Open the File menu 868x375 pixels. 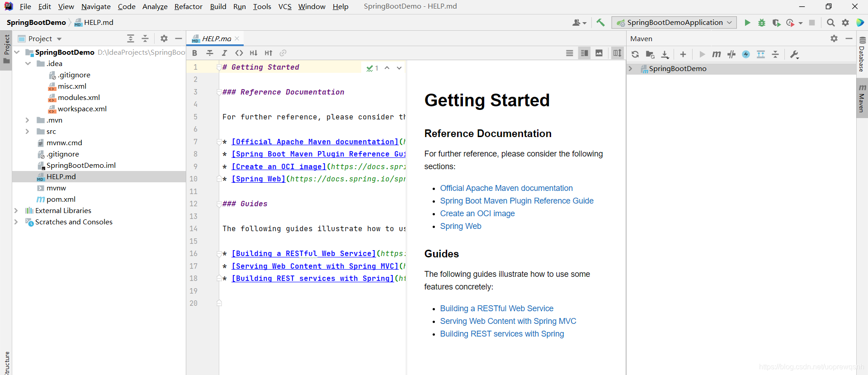25,6
